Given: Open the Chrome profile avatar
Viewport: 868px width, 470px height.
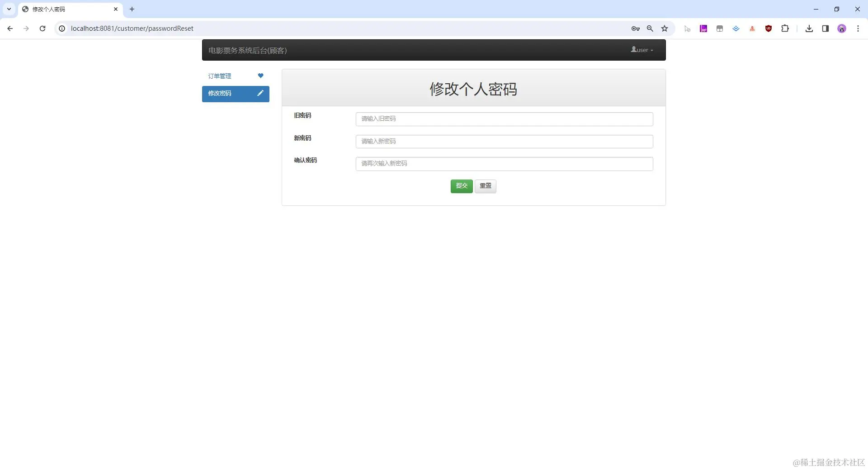Looking at the screenshot, I should [x=842, y=28].
